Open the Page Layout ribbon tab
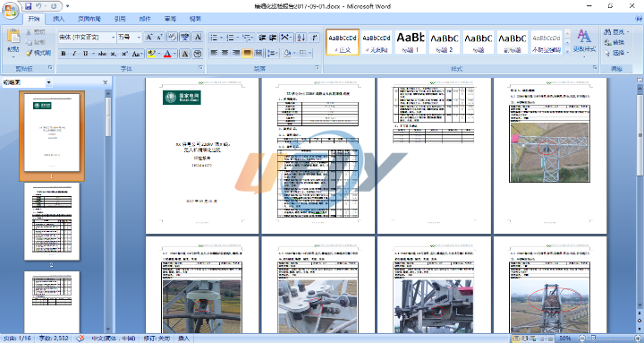644x343 pixels. [x=89, y=19]
